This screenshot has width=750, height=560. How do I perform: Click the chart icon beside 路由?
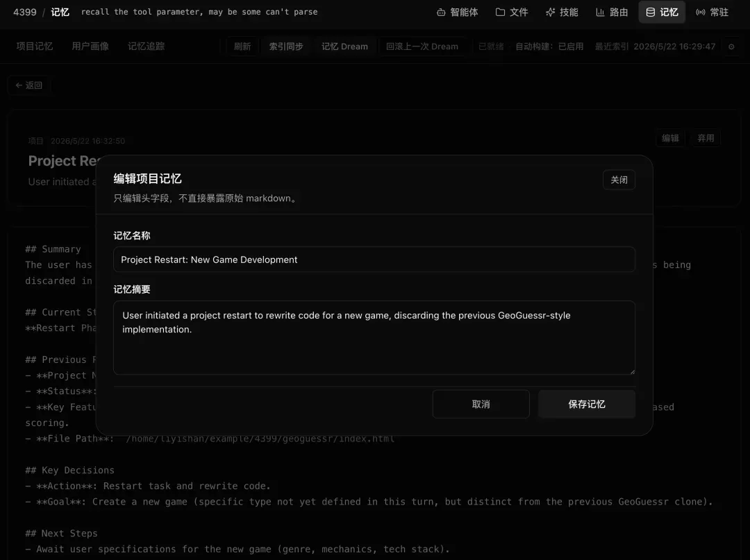[x=600, y=12]
